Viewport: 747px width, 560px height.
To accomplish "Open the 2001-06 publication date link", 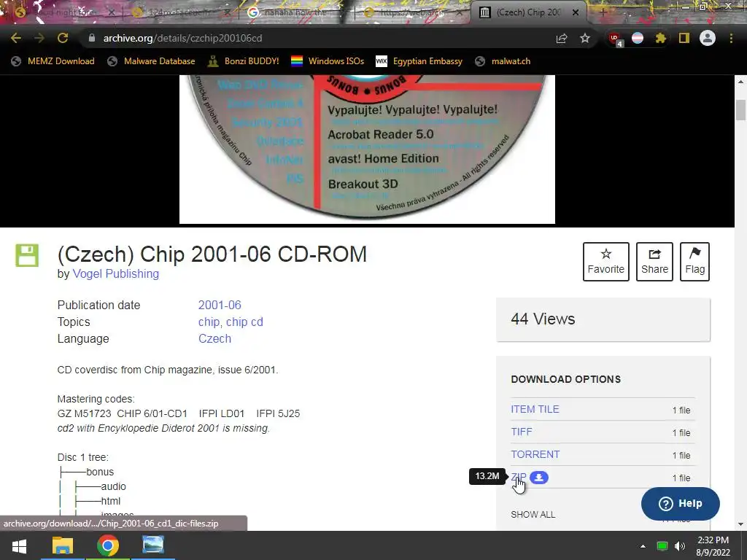I will [x=220, y=305].
